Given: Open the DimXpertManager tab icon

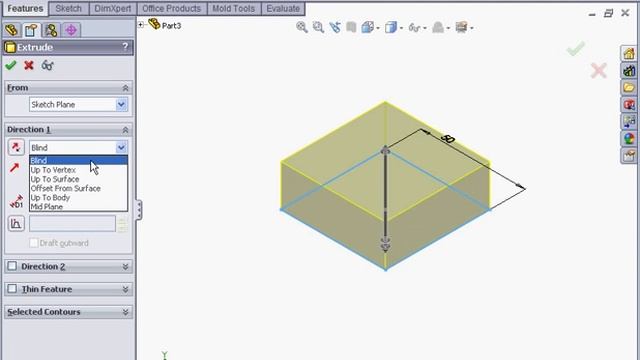Looking at the screenshot, I should [71, 30].
